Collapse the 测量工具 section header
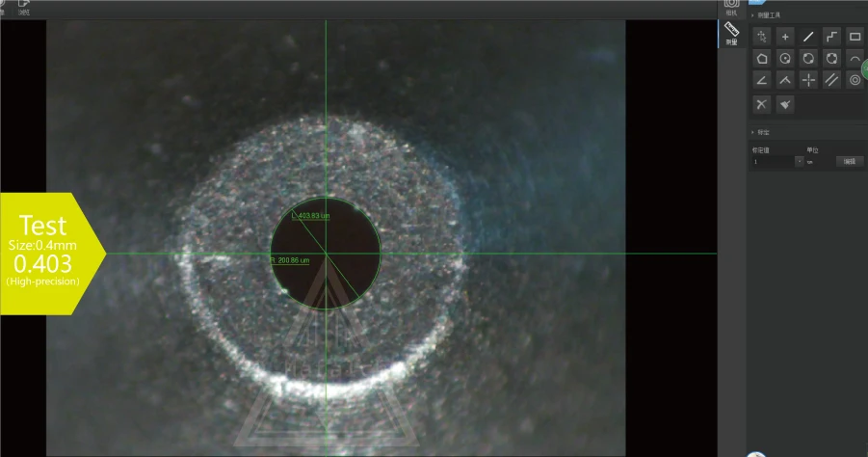This screenshot has height=457, width=868. click(x=766, y=15)
